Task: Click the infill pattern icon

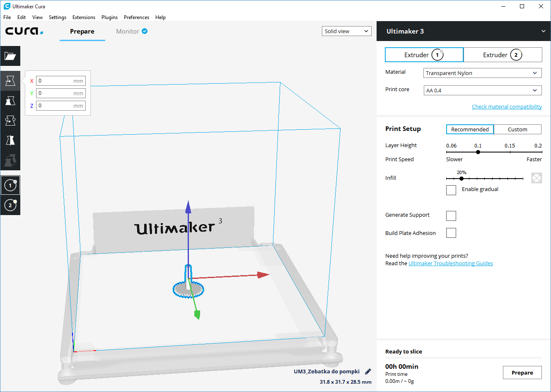Action: coord(536,178)
